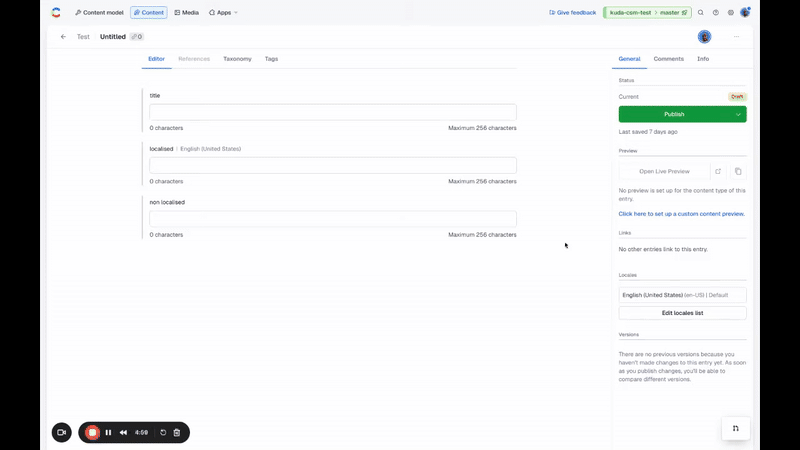Switch to the Tags tab

coord(271,59)
